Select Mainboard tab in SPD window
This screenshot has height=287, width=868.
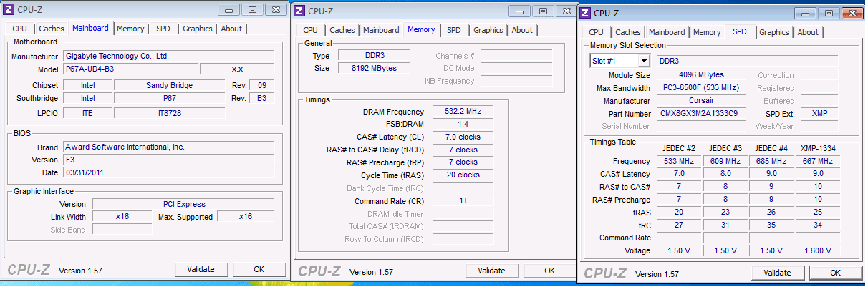point(667,32)
